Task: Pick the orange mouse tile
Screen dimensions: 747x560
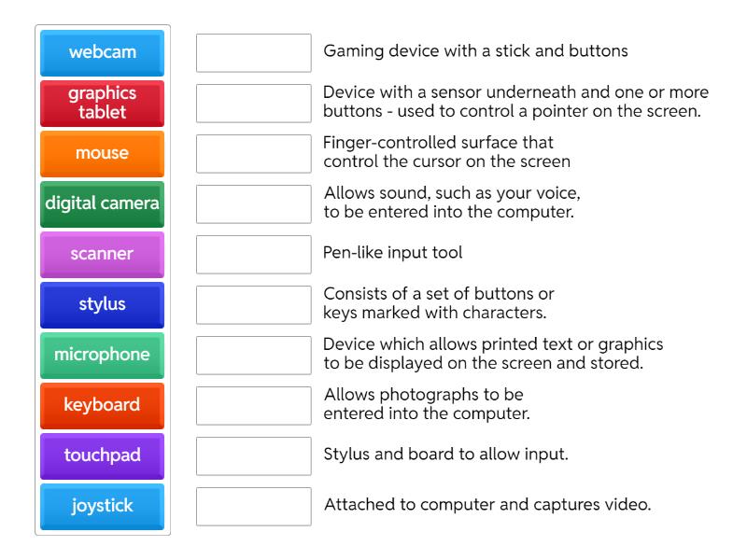Action: tap(103, 153)
